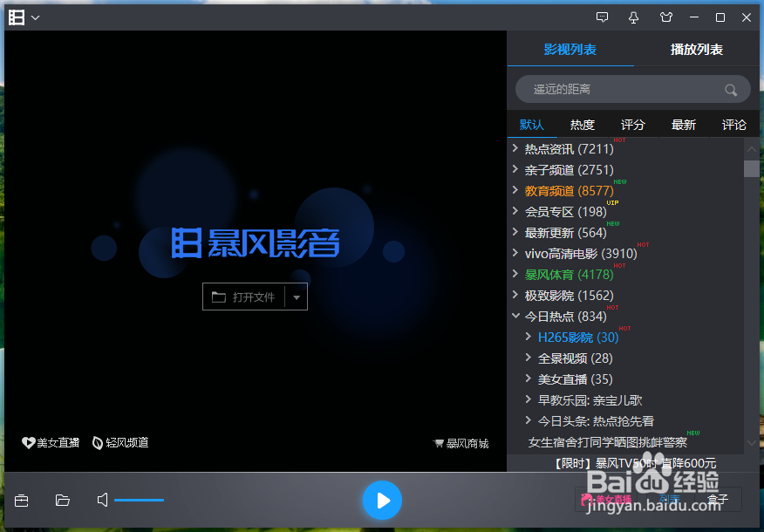Select 会员专区 (198) entry
Image resolution: width=764 pixels, height=532 pixels.
[566, 212]
